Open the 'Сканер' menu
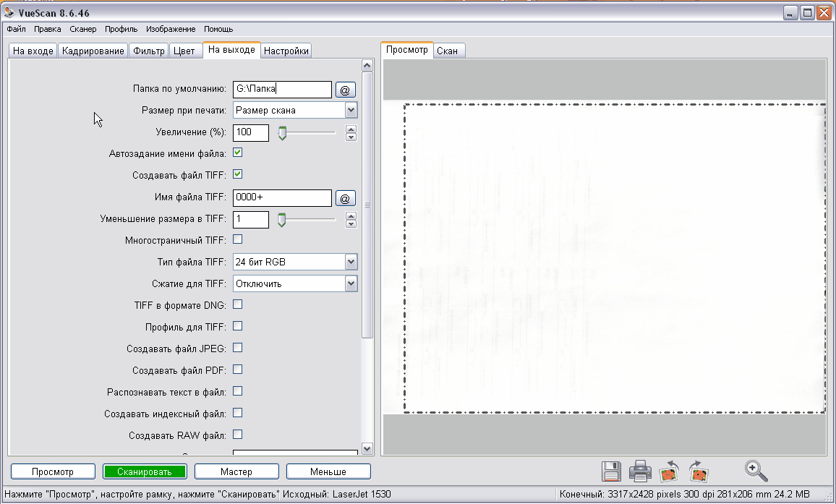This screenshot has height=504, width=836. pos(83,30)
